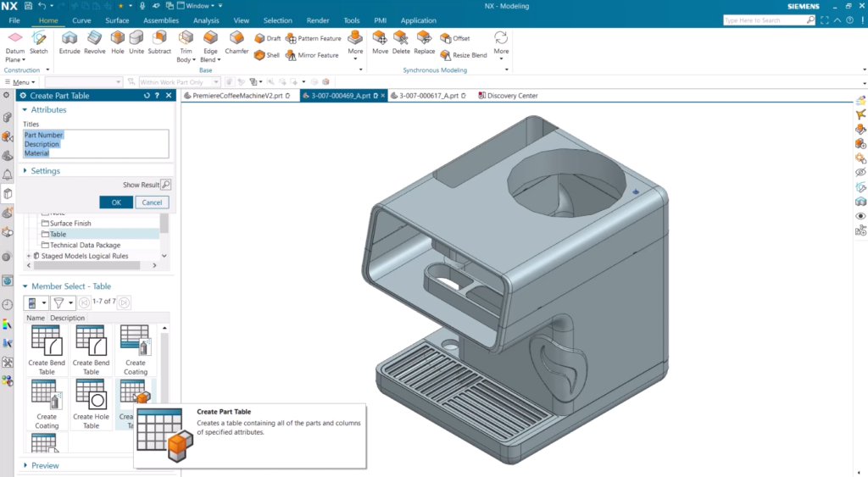Click the Show Result magnifier icon
Screen dimensions: 868x477
point(165,184)
